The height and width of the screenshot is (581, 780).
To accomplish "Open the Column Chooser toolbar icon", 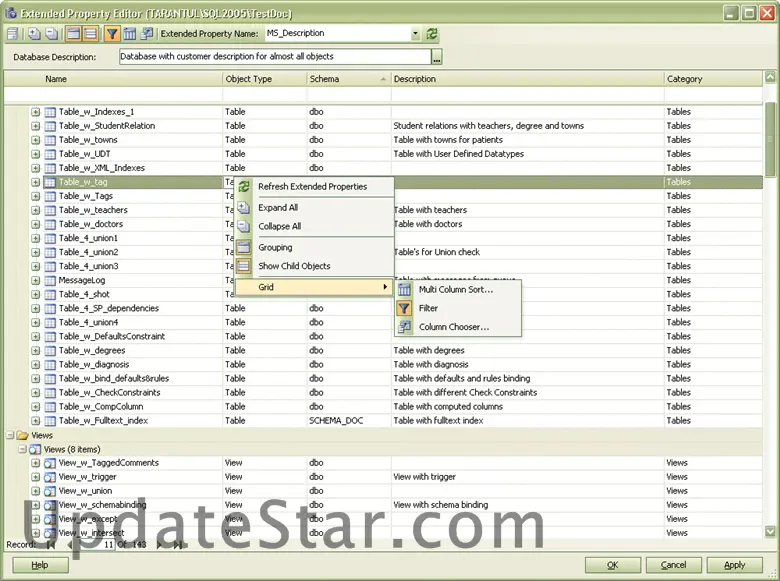I will tap(147, 34).
